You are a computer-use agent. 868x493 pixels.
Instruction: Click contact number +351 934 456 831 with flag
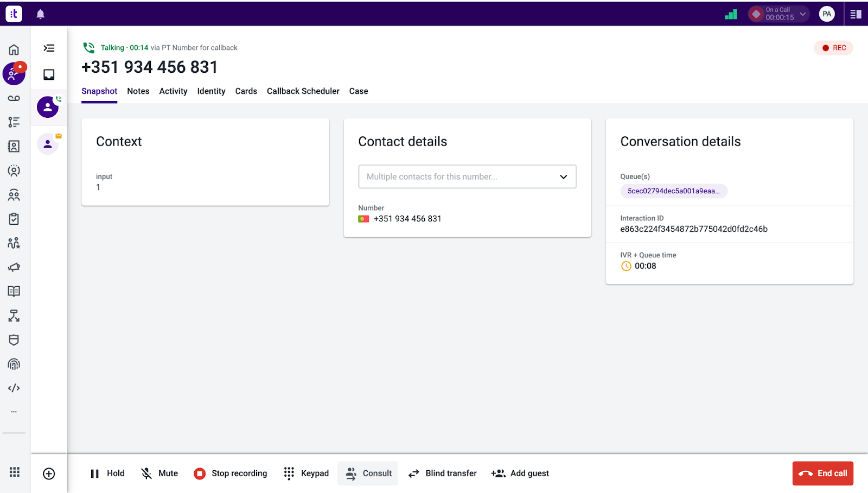point(400,219)
